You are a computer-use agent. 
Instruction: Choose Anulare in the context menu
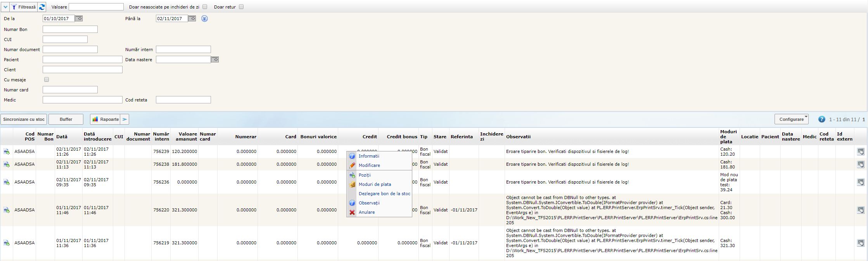367,212
